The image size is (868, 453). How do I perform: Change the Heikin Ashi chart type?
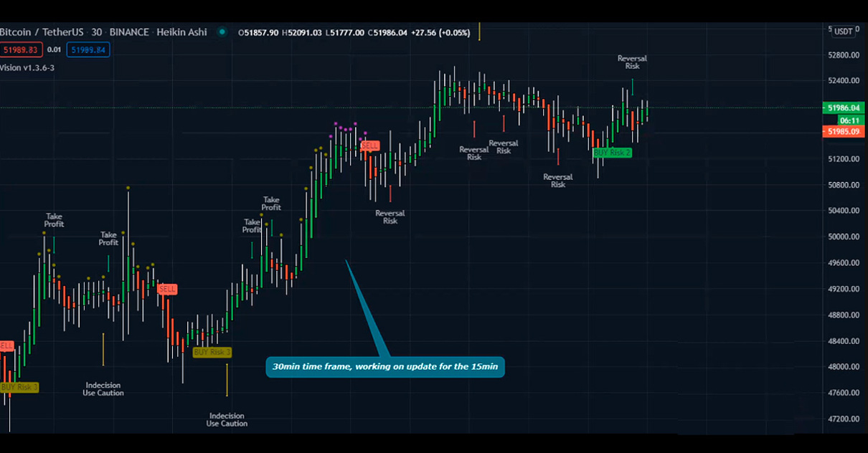(x=181, y=32)
